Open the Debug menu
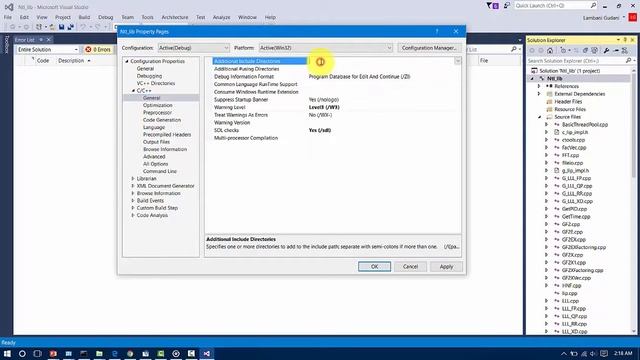Image resolution: width=640 pixels, height=360 pixels. (105, 17)
